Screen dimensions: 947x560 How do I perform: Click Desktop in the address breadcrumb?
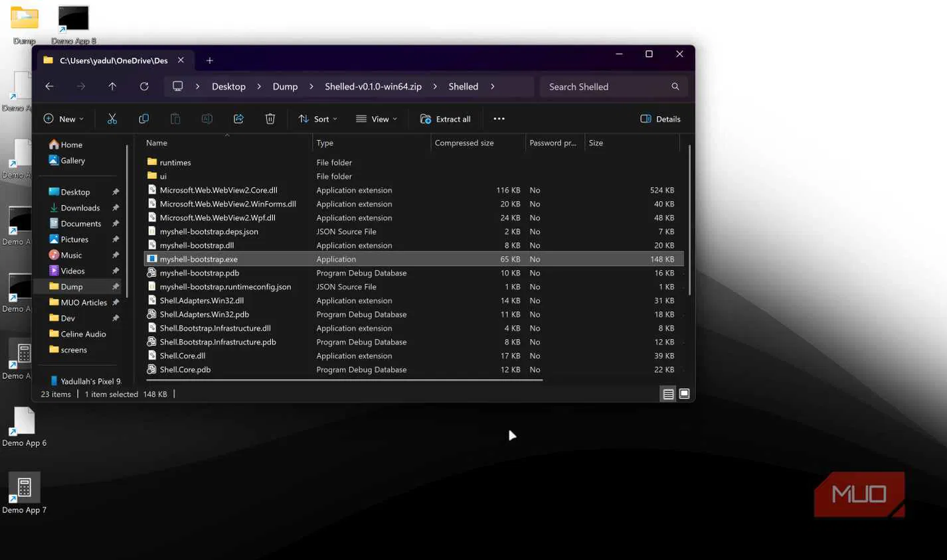[228, 86]
